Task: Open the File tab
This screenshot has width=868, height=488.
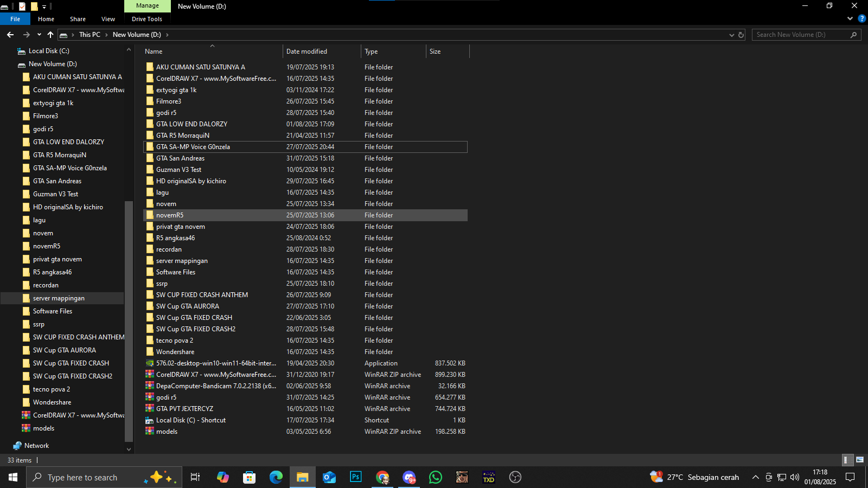Action: (15, 19)
